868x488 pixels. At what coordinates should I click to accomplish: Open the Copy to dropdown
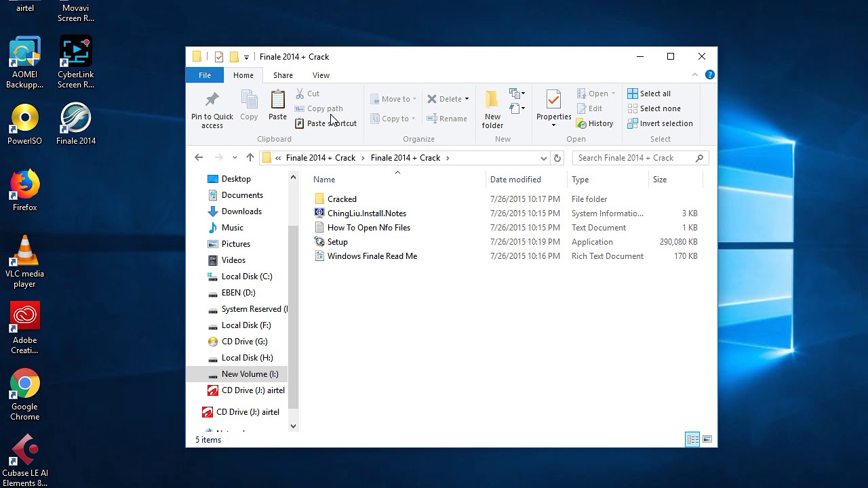click(393, 119)
